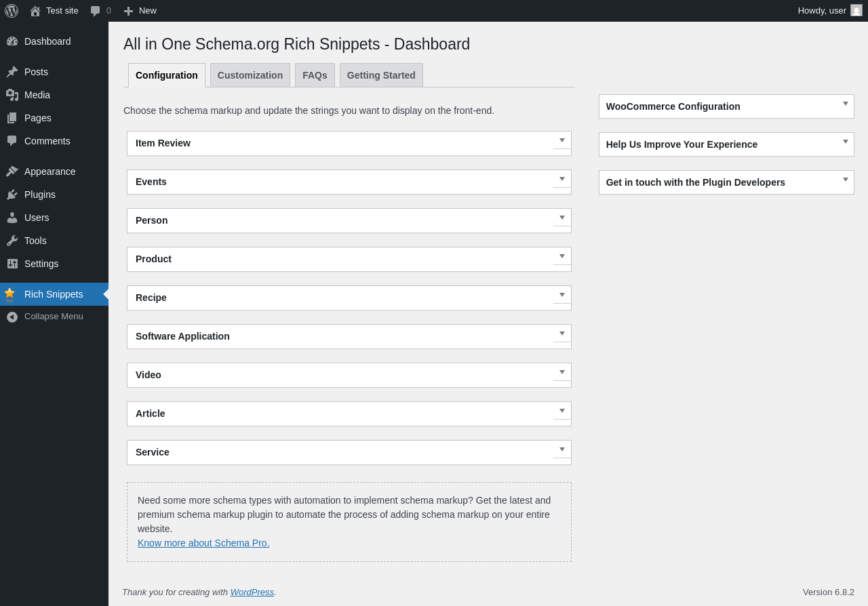The height and width of the screenshot is (606, 868).
Task: Open the Dashboard menu label
Action: (x=47, y=41)
